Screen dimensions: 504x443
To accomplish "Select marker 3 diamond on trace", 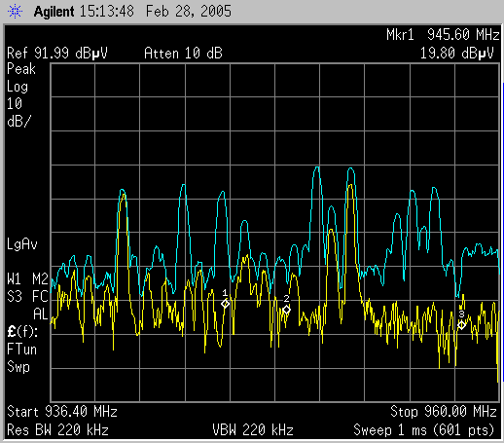I will (462, 325).
